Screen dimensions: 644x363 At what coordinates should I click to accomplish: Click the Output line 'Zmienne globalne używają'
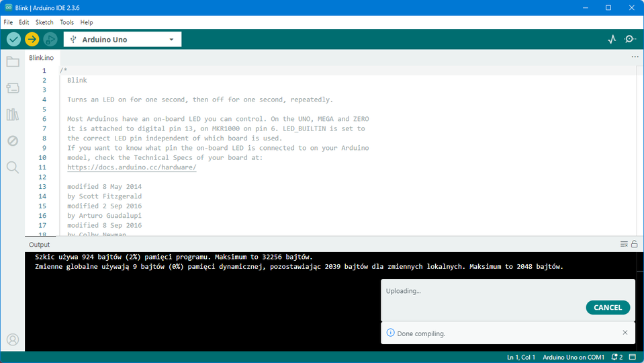pos(299,267)
